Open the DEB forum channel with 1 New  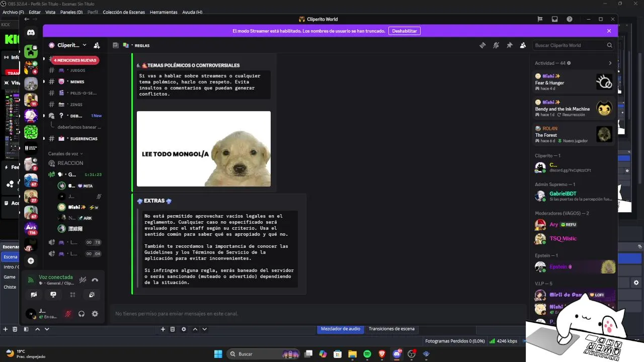(74, 116)
